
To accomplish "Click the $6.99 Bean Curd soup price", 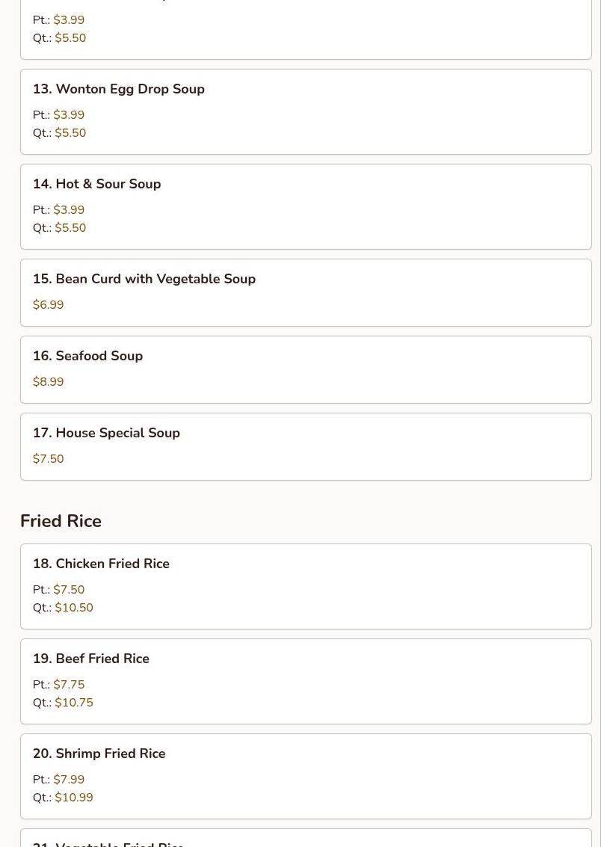I will coord(49,305).
